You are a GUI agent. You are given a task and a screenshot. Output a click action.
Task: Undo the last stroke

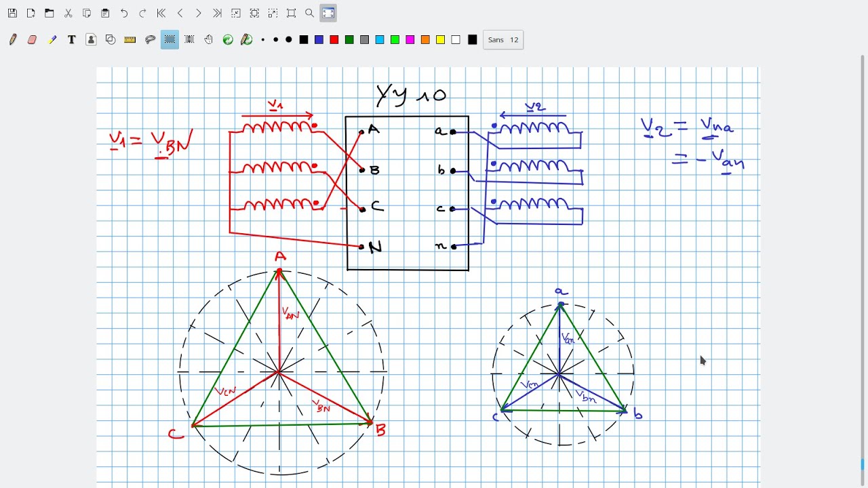click(124, 13)
